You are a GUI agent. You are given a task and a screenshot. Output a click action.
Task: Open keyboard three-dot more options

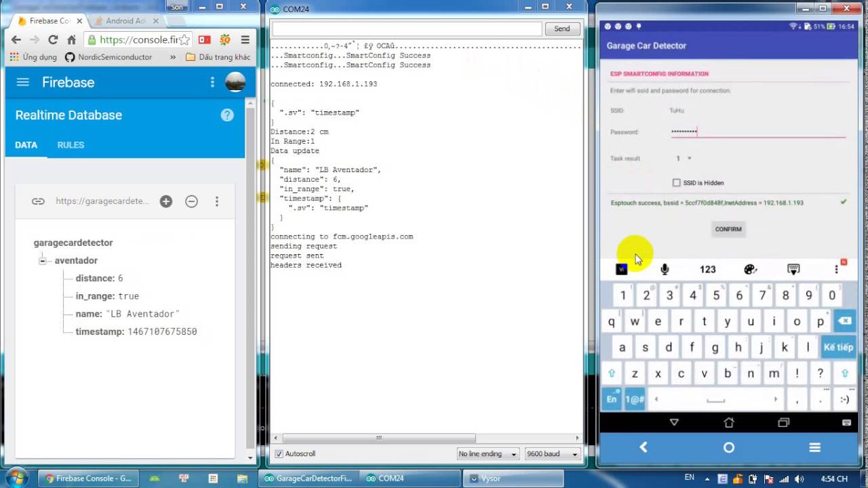[836, 269]
